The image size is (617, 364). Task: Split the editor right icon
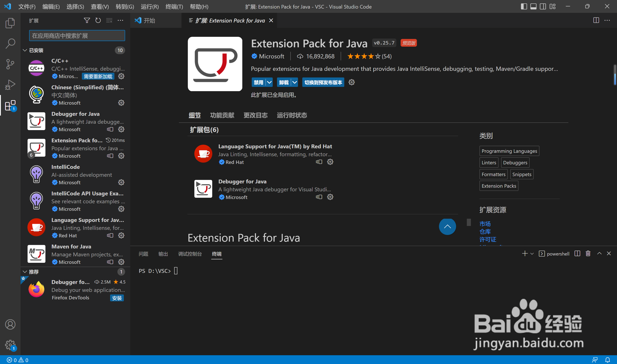coord(596,20)
